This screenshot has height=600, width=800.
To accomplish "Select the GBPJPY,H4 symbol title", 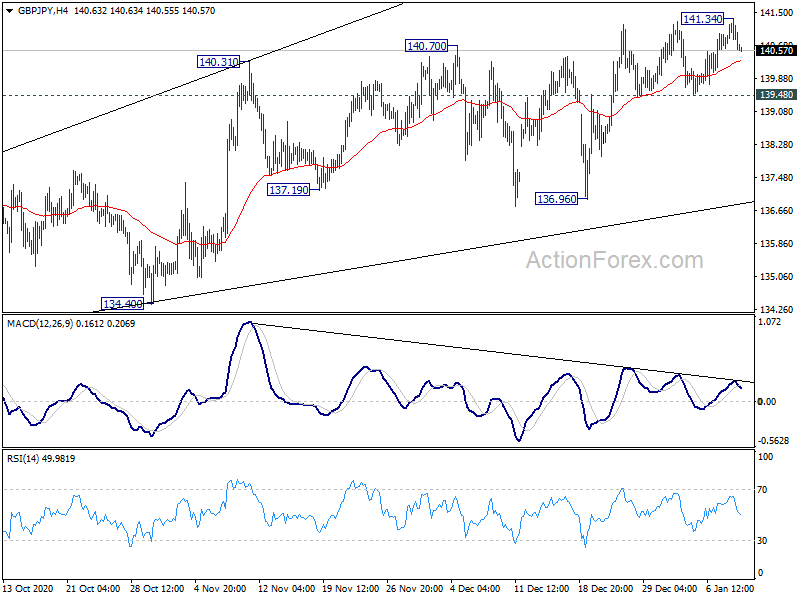I will pos(43,11).
